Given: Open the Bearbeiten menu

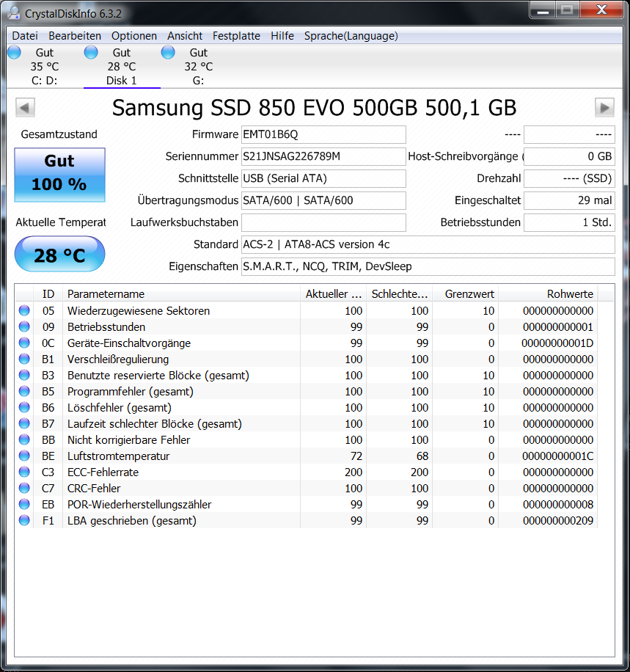Looking at the screenshot, I should point(75,36).
